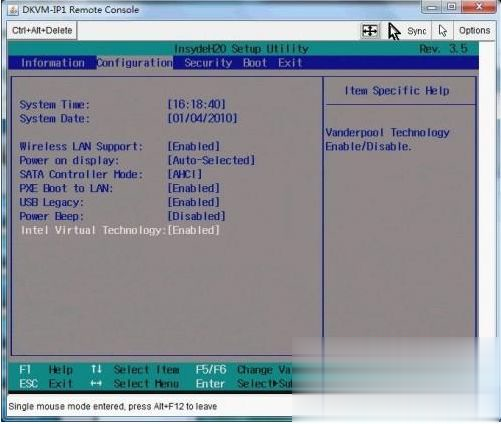Select the System Date value [01/04/2010]
This screenshot has width=501, height=424.
tap(202, 118)
